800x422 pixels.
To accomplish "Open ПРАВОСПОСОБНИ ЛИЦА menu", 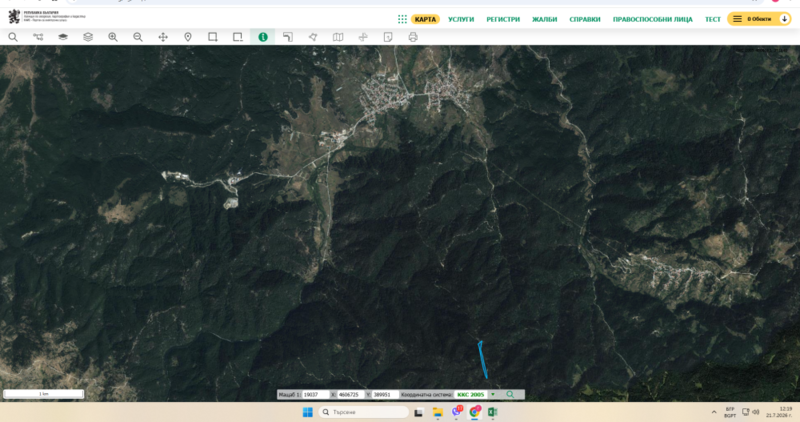I will pos(653,19).
